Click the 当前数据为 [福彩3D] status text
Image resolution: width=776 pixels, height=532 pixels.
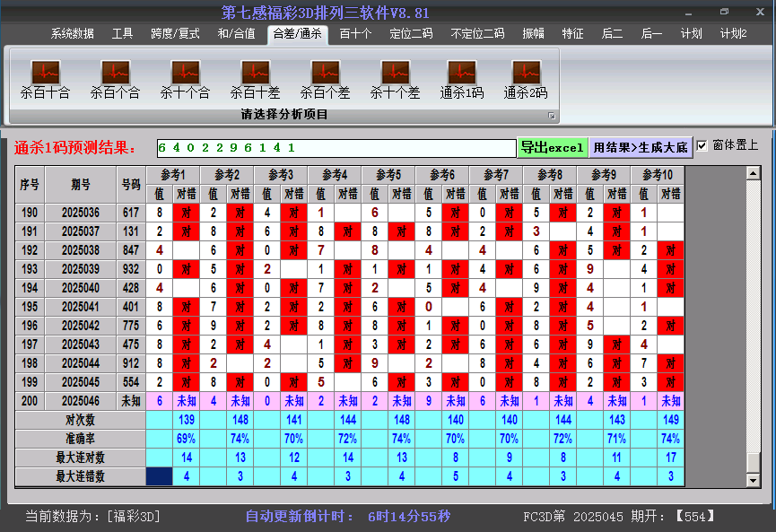pyautogui.click(x=93, y=517)
